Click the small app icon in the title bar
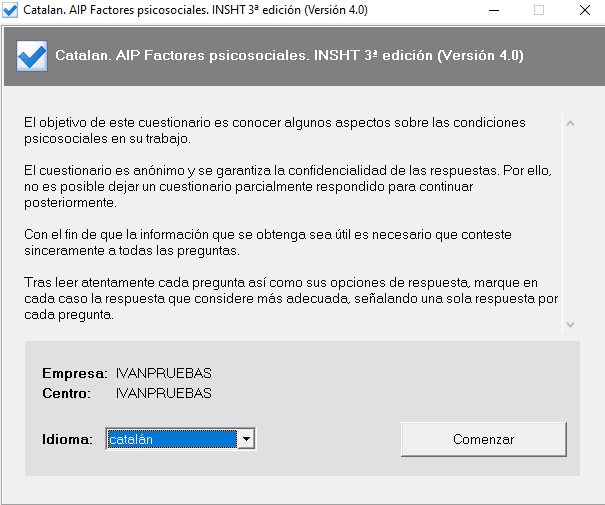The width and height of the screenshot is (605, 505). [11, 10]
